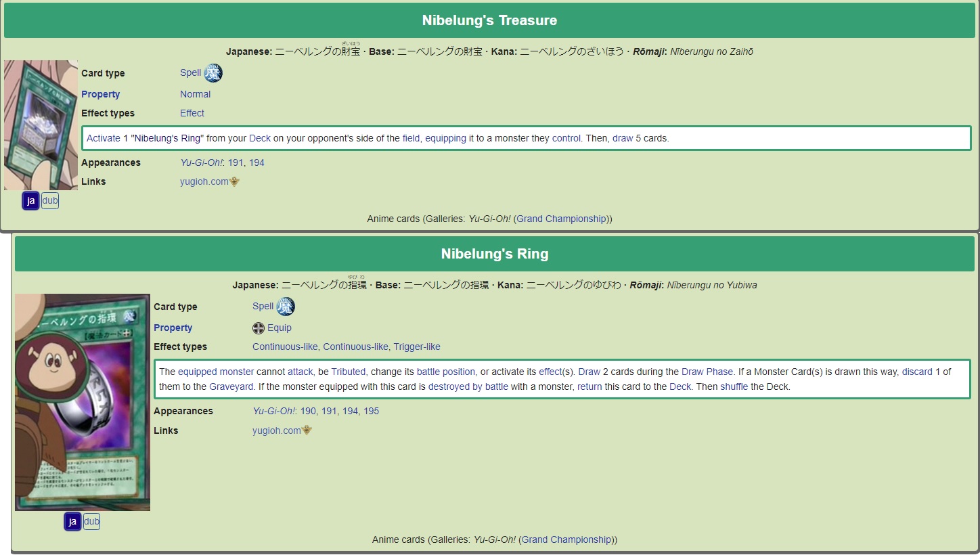Open the 'return' link in Ring's effect
The image size is (980, 555).
(x=589, y=386)
